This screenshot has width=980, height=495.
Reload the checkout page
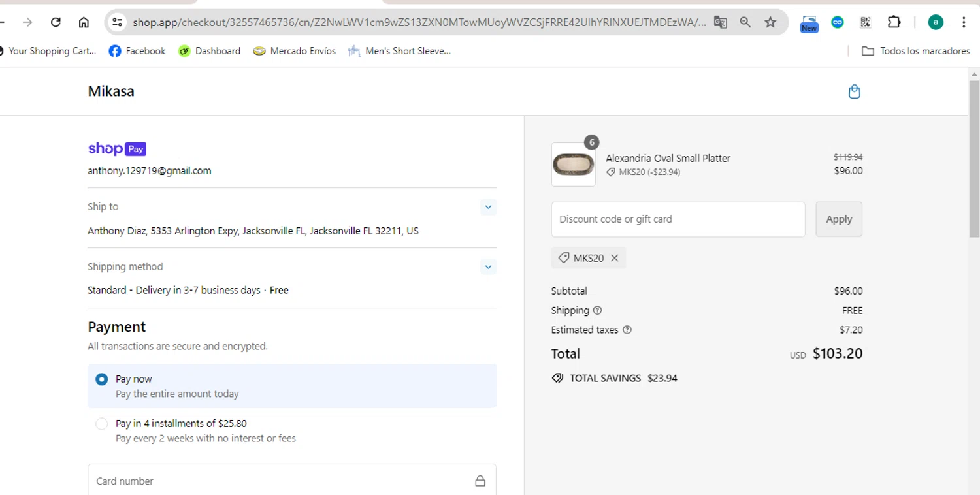(56, 22)
